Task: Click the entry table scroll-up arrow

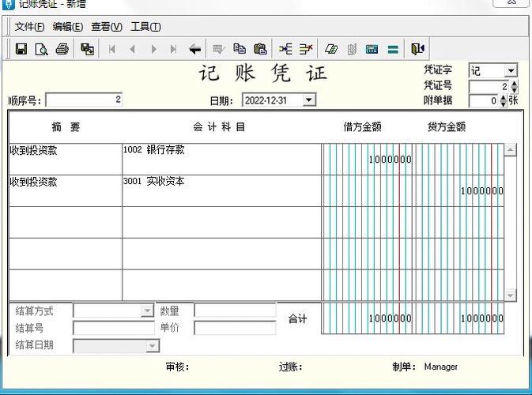Action: [x=511, y=149]
